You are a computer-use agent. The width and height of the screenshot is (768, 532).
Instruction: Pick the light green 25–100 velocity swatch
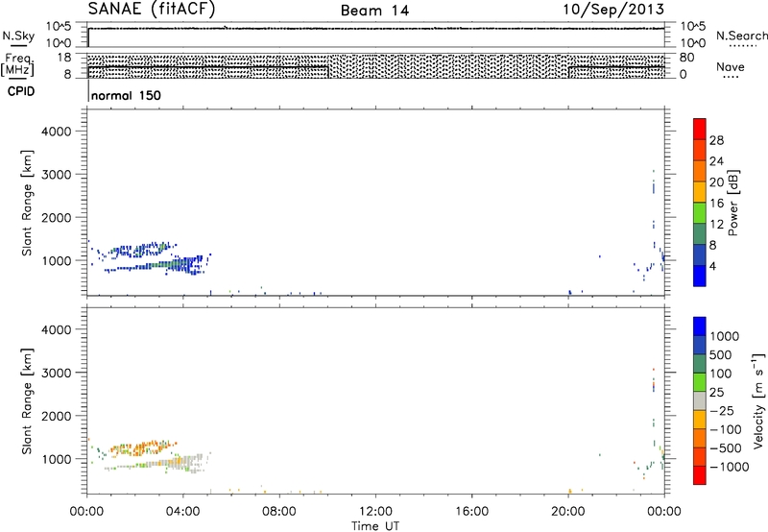(700, 382)
